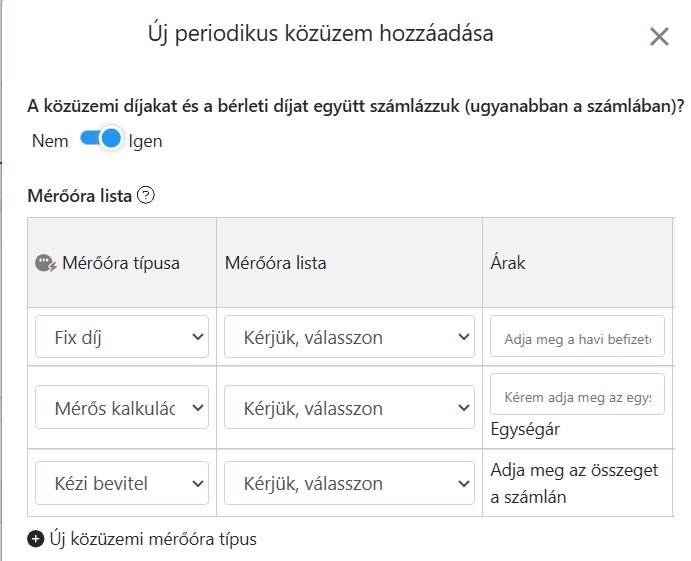Add new meter via Új közüzemi mérőóra típus
Screen dimensions: 691x561
pyautogui.click(x=152, y=539)
